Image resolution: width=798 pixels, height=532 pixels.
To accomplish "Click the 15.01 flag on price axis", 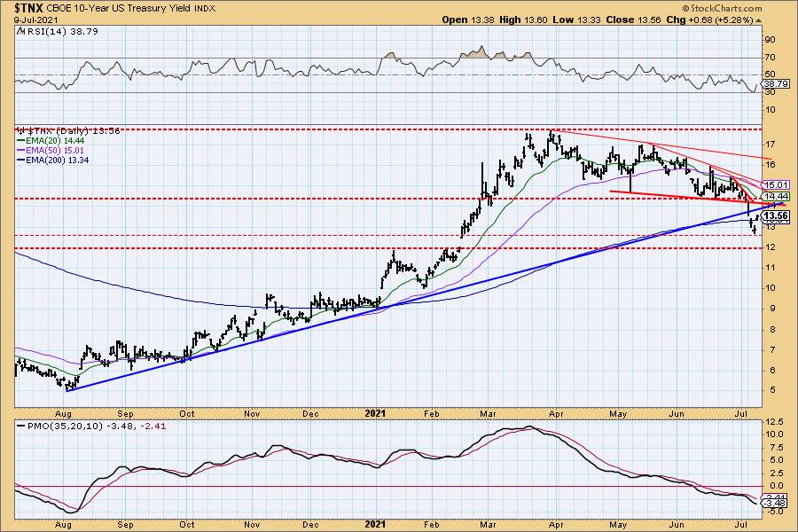I will pyautogui.click(x=776, y=184).
